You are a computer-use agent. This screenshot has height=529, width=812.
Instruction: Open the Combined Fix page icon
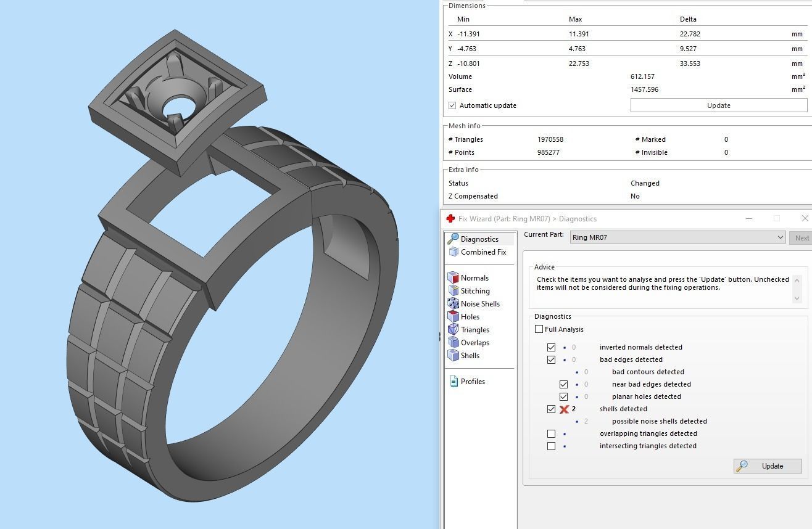[x=454, y=252]
